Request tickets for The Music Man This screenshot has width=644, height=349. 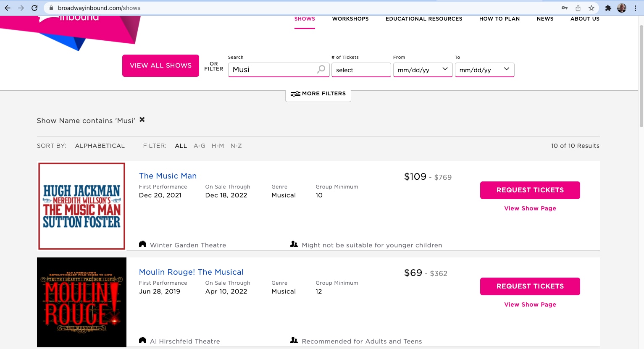[x=530, y=190]
